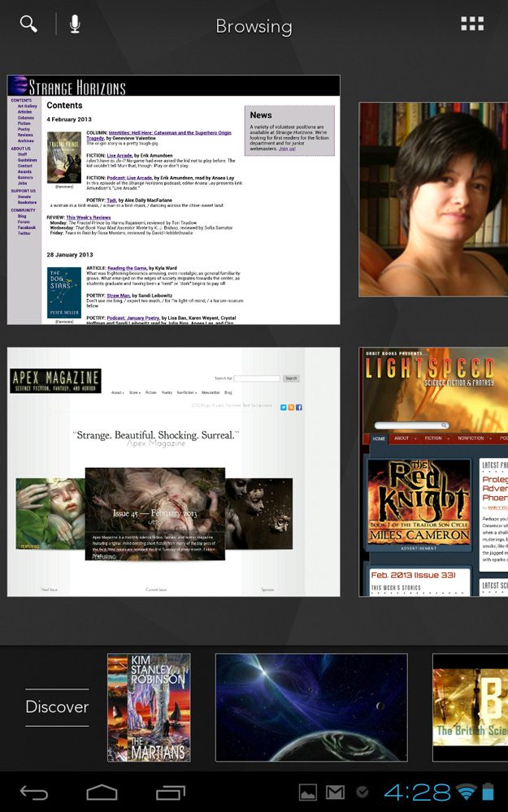The width and height of the screenshot is (508, 812).
Task: Tap the Discover label
Action: click(57, 707)
